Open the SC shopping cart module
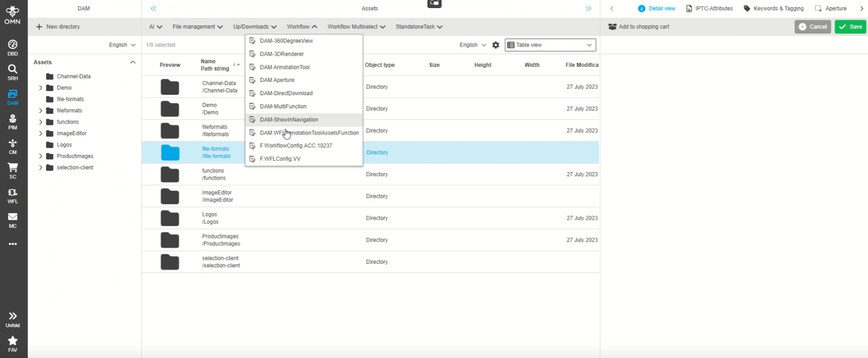Image resolution: width=868 pixels, height=358 pixels. point(13,170)
